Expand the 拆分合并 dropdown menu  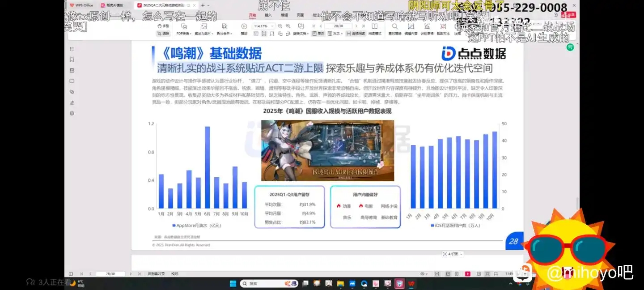pyautogui.click(x=224, y=29)
